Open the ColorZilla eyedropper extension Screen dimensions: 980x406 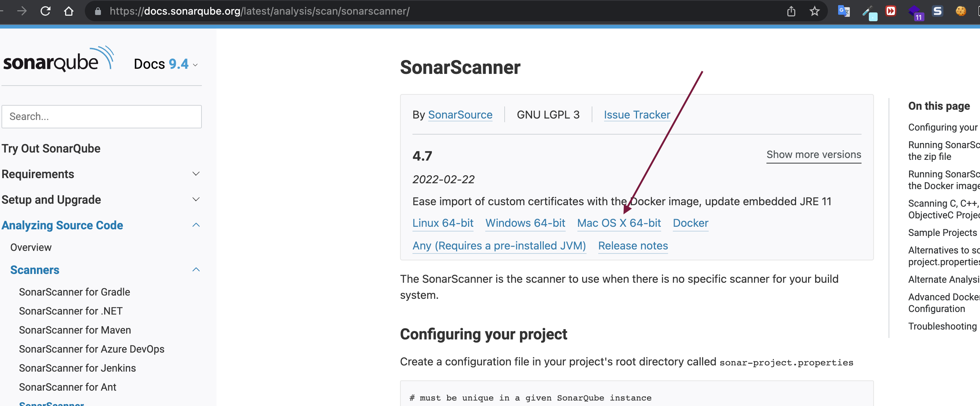[x=870, y=11]
